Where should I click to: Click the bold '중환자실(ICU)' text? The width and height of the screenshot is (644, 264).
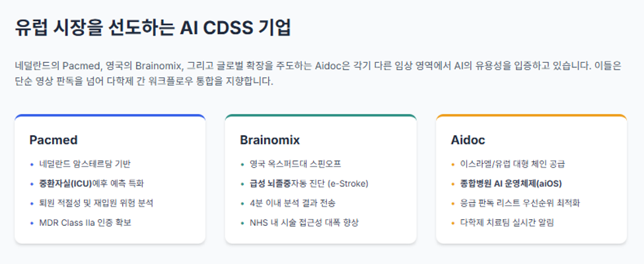tap(61, 183)
